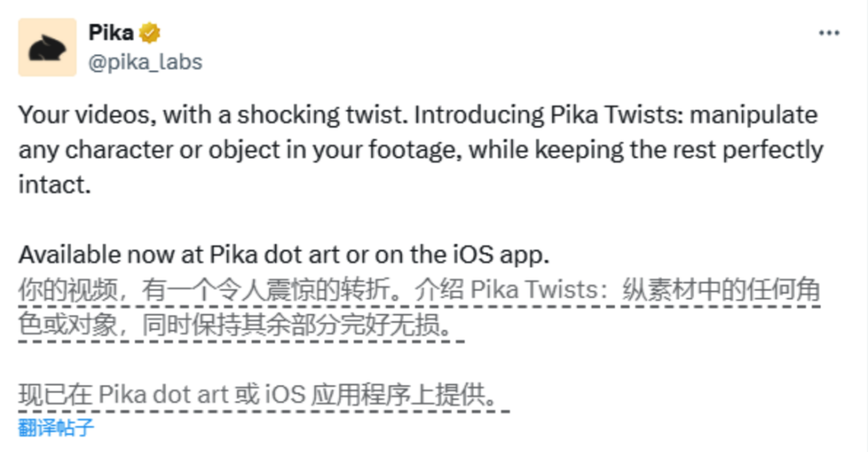Click the 翻译帖子 translate post link

(56, 427)
